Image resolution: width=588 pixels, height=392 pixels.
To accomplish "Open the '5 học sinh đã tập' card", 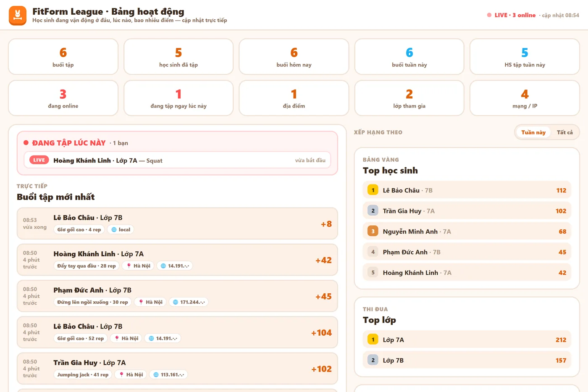I will pos(178,57).
